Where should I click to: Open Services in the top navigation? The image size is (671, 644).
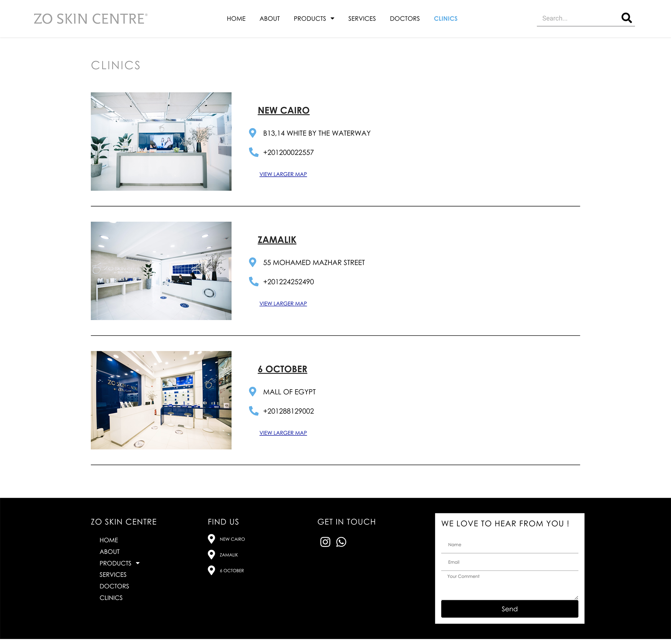(362, 18)
